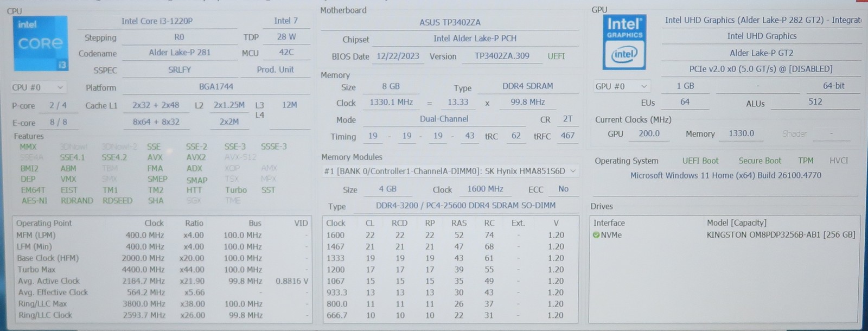Select the Stepping value R0

[179, 37]
